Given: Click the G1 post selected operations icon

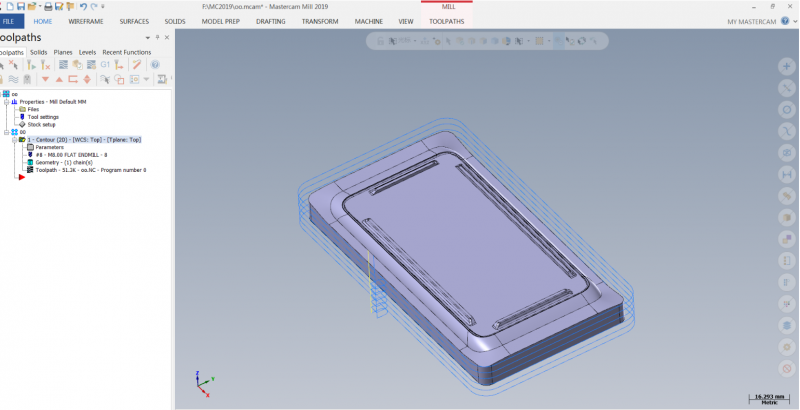Looking at the screenshot, I should pyautogui.click(x=105, y=64).
